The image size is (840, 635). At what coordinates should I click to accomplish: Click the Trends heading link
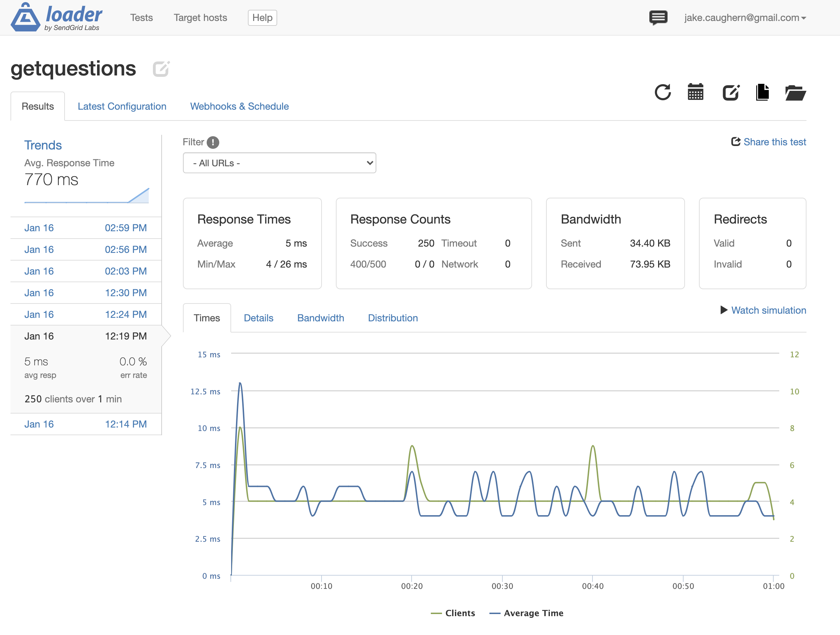click(x=43, y=145)
